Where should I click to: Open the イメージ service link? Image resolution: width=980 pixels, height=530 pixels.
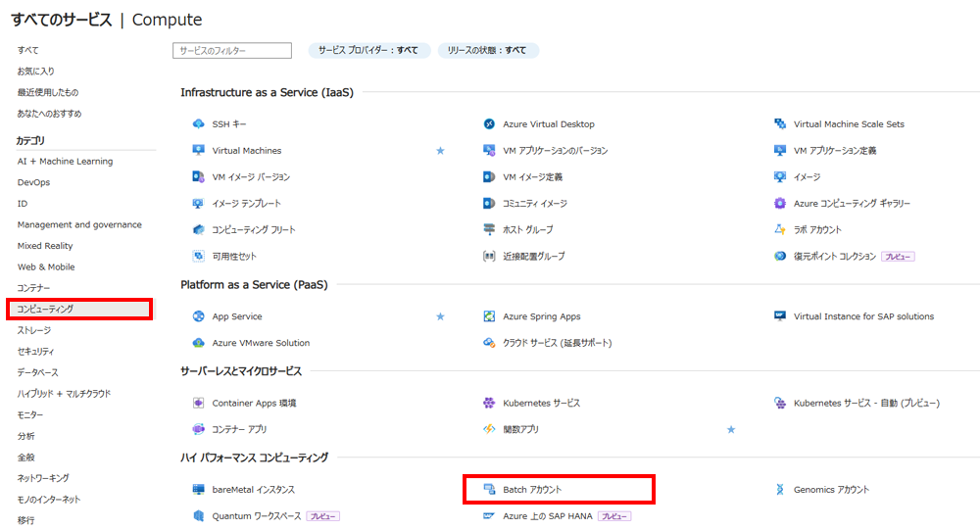coord(807,177)
